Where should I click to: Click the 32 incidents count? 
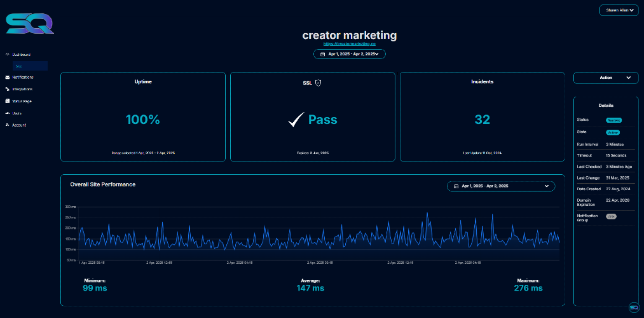[x=483, y=120]
